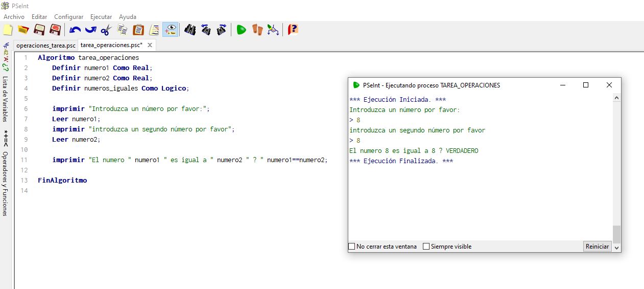Click the find next binoculars icon
Screen dimensions: 644x289
(x=221, y=30)
